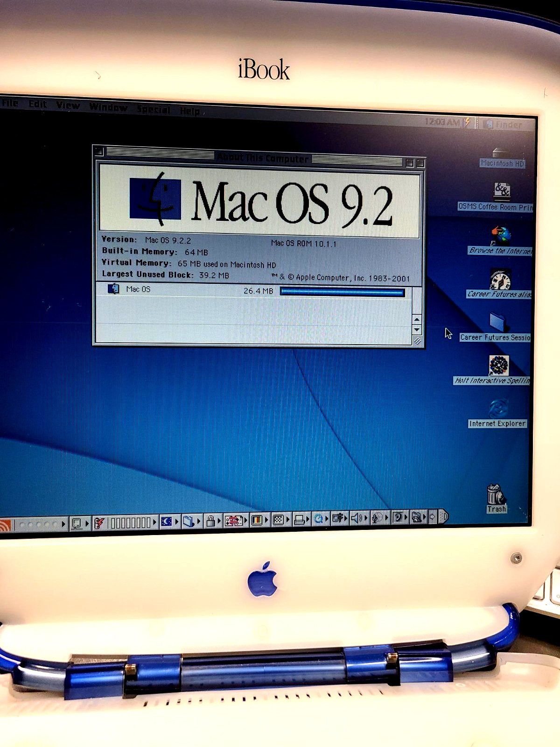Open popup arrow beside last folder strip icon

[x=425, y=517]
